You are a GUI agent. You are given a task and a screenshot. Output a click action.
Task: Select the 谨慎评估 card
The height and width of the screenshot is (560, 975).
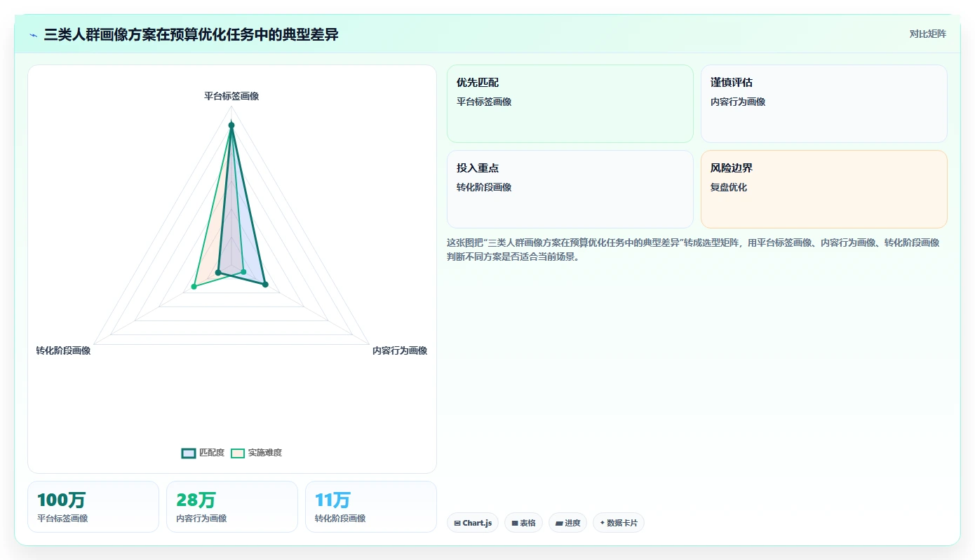[x=823, y=104]
